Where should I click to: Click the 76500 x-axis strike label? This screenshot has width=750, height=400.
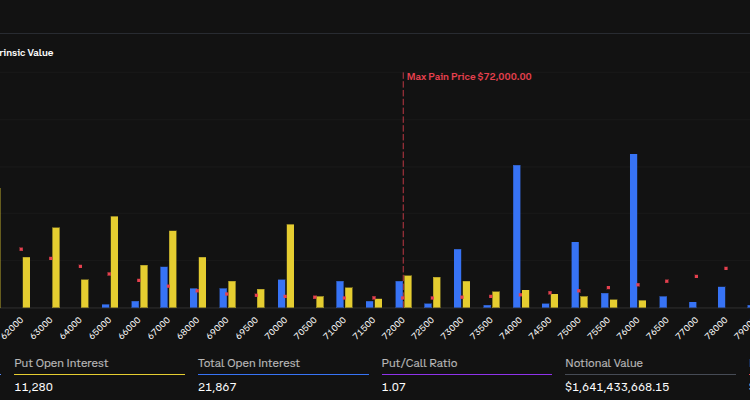coord(658,326)
